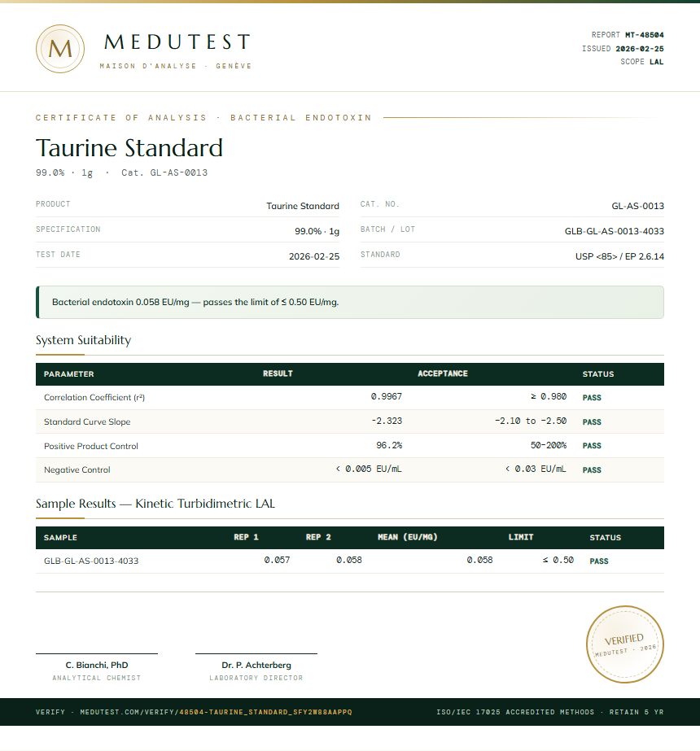Click Correlation Coefficient (r²) row label
The height and width of the screenshot is (751, 700).
[x=94, y=398]
